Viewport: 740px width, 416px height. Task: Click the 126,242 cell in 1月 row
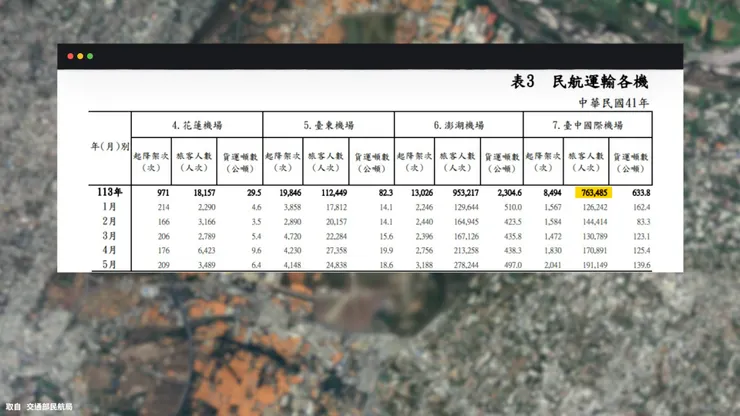point(595,207)
